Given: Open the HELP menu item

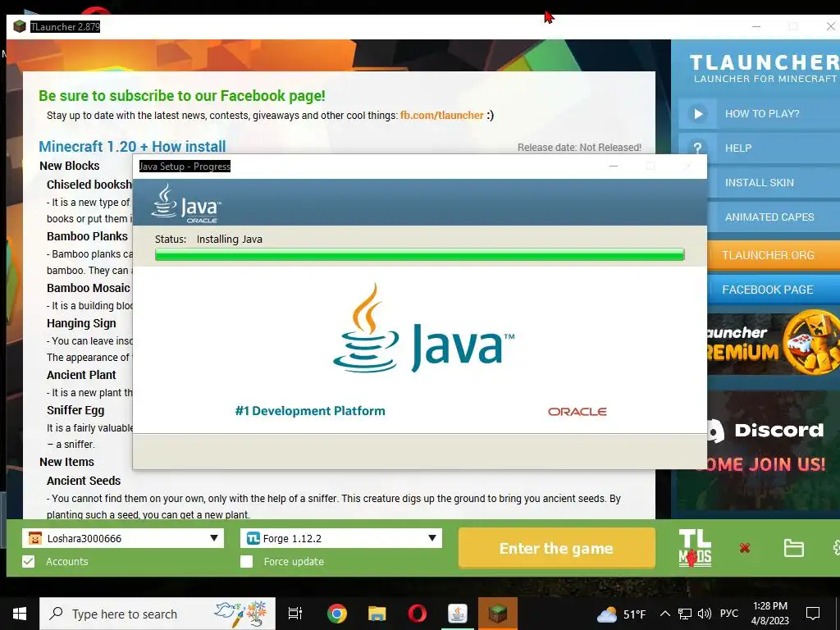Looking at the screenshot, I should [759, 148].
